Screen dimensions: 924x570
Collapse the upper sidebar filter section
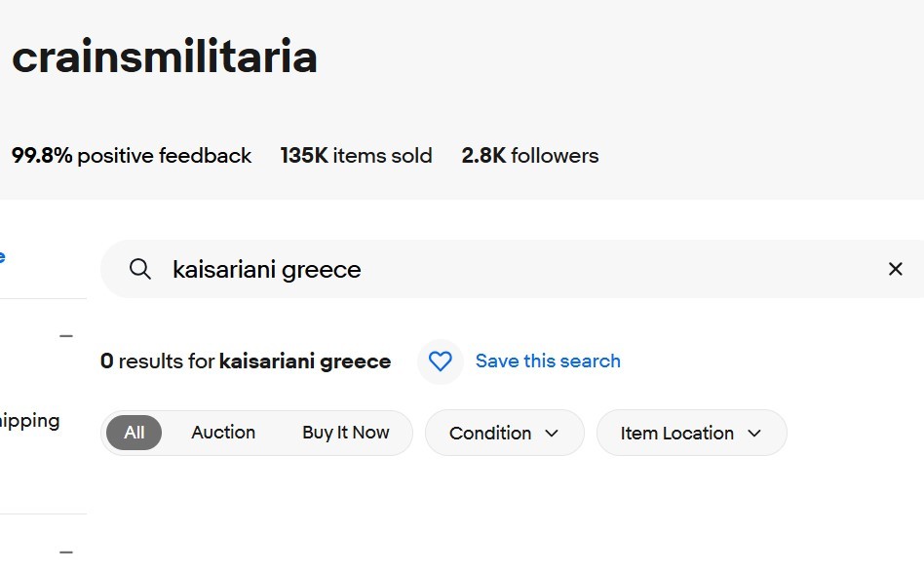pyautogui.click(x=66, y=336)
